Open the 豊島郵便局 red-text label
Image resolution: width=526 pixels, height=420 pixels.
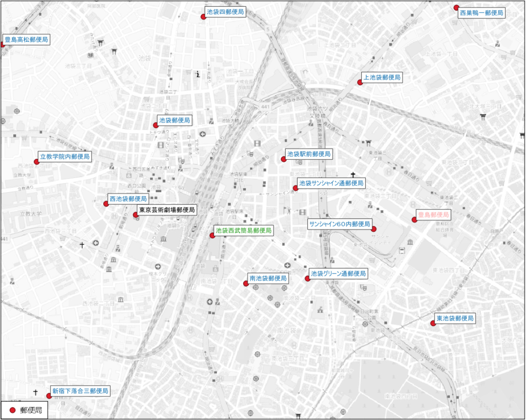click(433, 214)
